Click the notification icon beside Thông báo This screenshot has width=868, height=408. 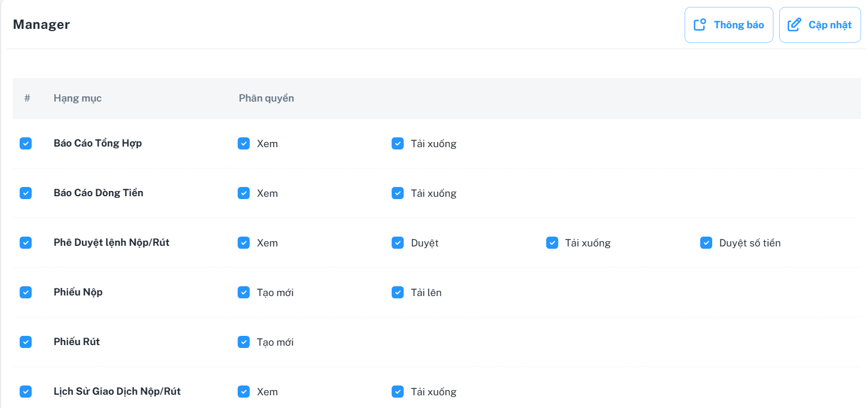pos(700,25)
